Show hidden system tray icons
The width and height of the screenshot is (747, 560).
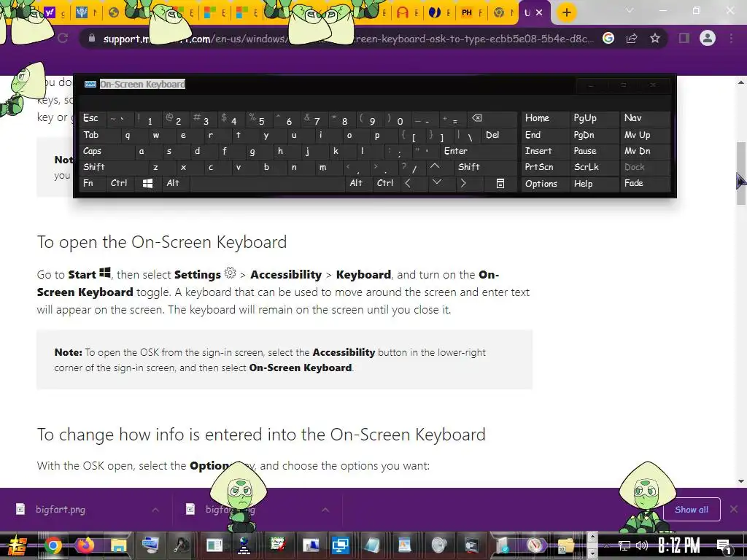tap(607, 545)
